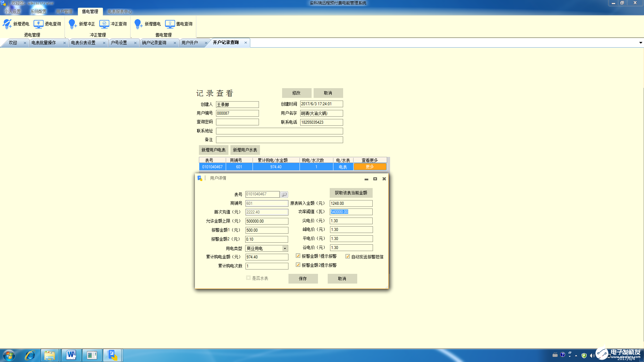
Task: Launch Internet Explorer from taskbar
Action: [30, 355]
